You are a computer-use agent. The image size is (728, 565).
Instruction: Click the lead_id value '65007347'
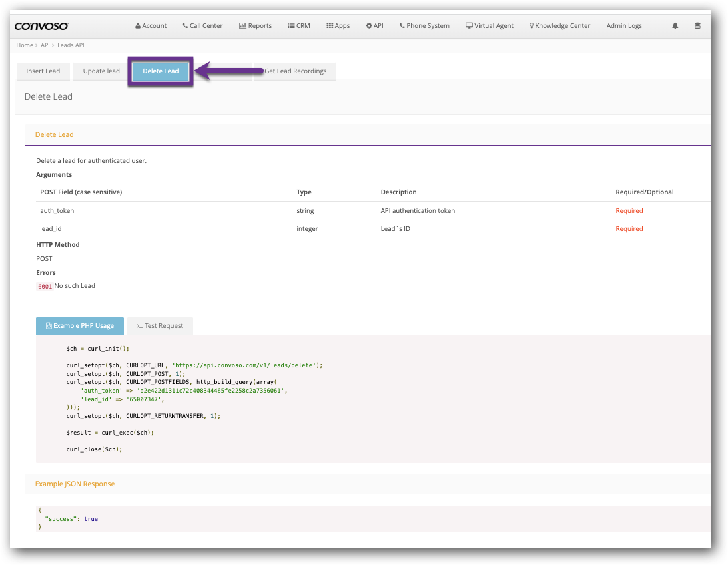click(x=144, y=399)
